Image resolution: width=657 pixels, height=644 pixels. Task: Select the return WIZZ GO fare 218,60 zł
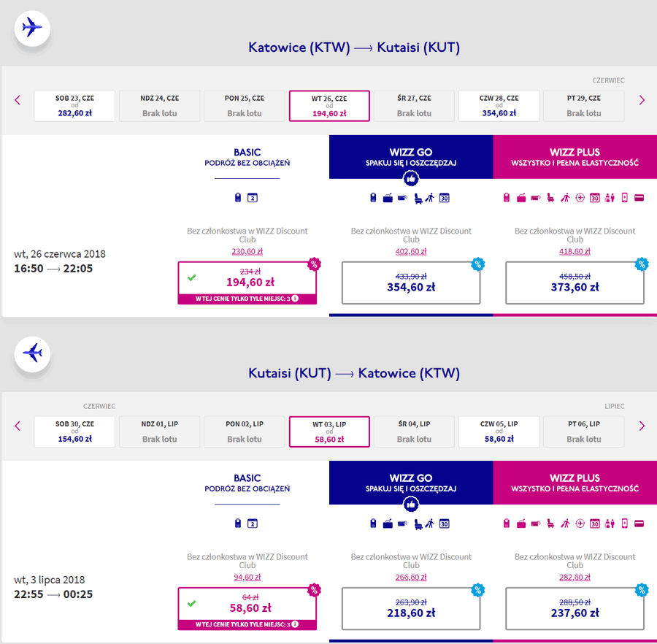tap(410, 608)
